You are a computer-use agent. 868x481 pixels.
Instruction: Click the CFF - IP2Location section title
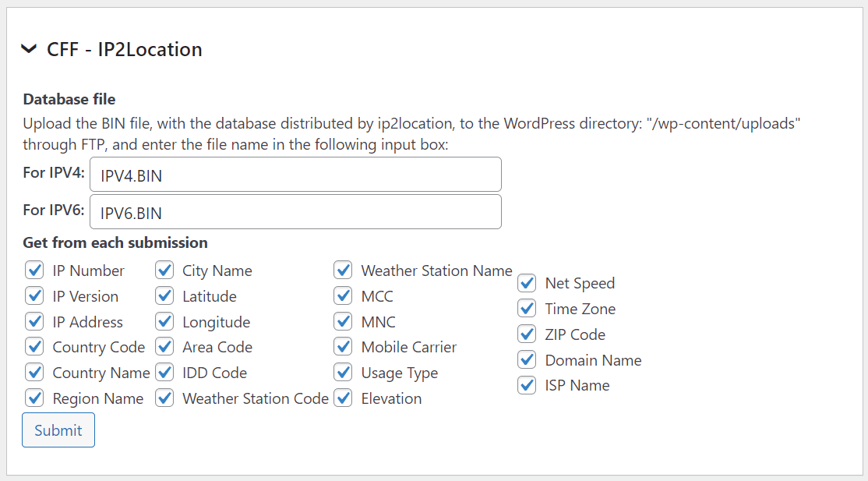[125, 49]
